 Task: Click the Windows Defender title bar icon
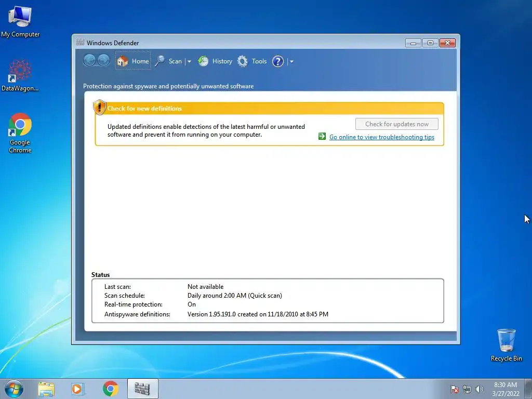pos(80,43)
